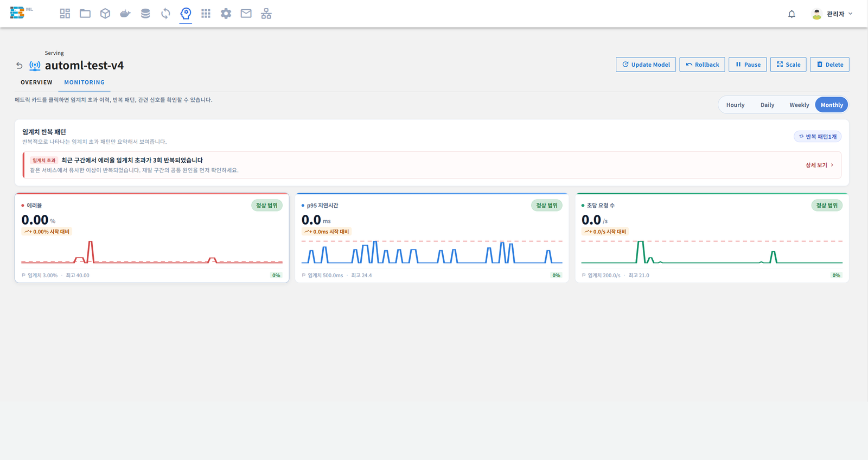This screenshot has width=868, height=460.
Task: Open the database stack icon in navigation
Action: pos(145,14)
